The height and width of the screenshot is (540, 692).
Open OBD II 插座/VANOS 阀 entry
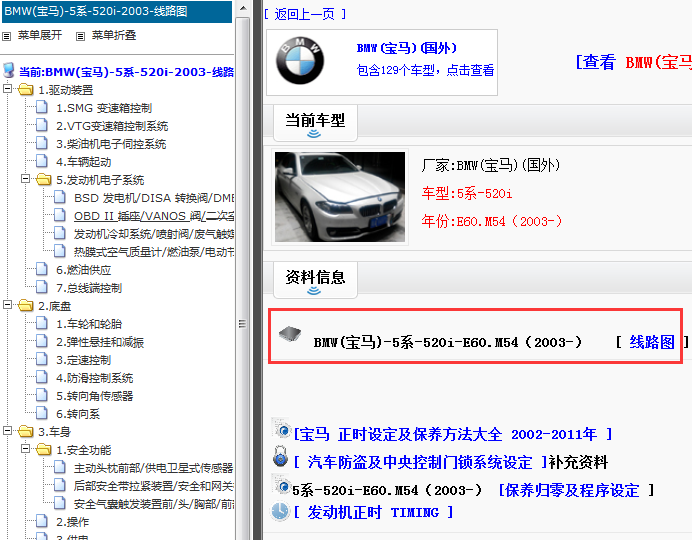click(154, 216)
